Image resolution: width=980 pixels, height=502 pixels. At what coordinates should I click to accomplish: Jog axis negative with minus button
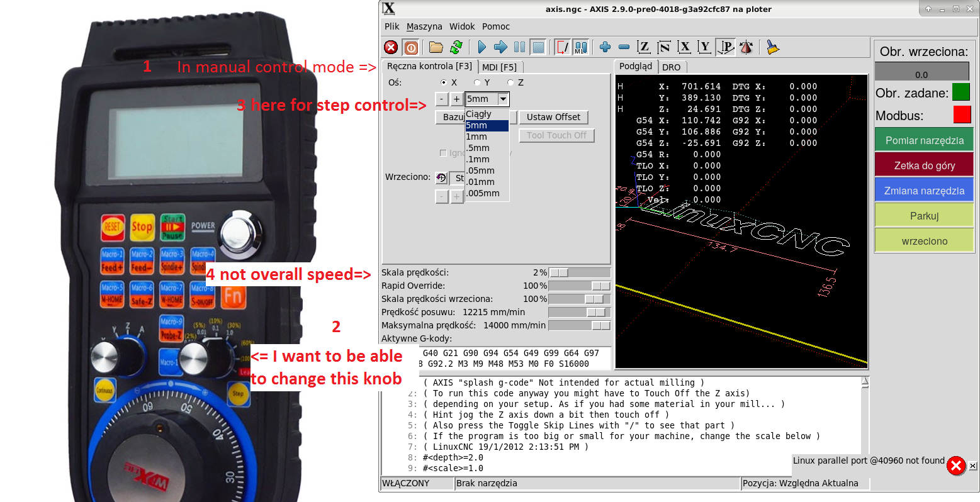(442, 99)
